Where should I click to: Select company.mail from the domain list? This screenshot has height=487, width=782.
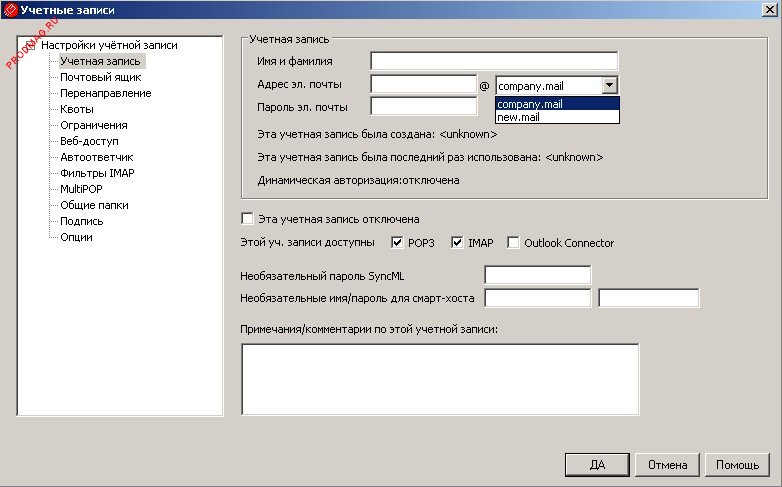(x=557, y=104)
